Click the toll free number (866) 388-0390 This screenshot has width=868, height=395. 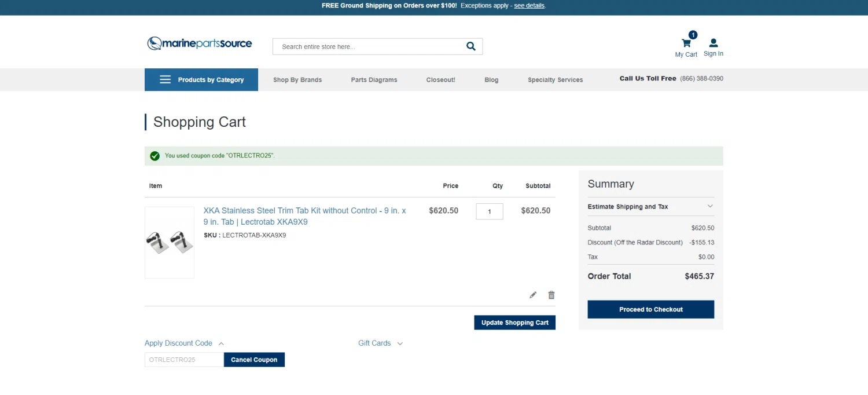pyautogui.click(x=701, y=79)
